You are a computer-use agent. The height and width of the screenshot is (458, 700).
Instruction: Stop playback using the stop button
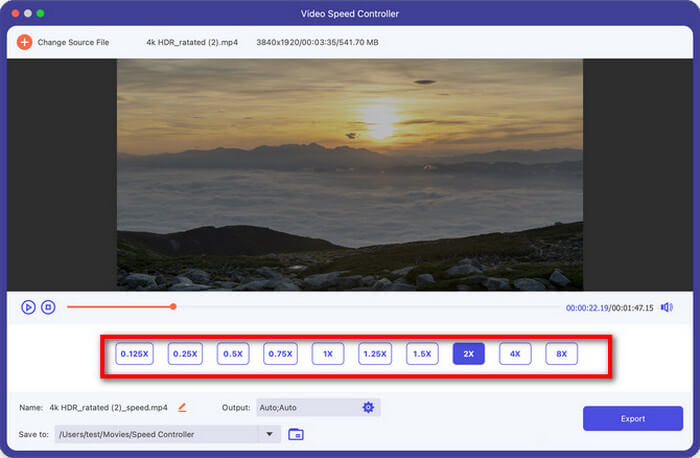click(48, 307)
